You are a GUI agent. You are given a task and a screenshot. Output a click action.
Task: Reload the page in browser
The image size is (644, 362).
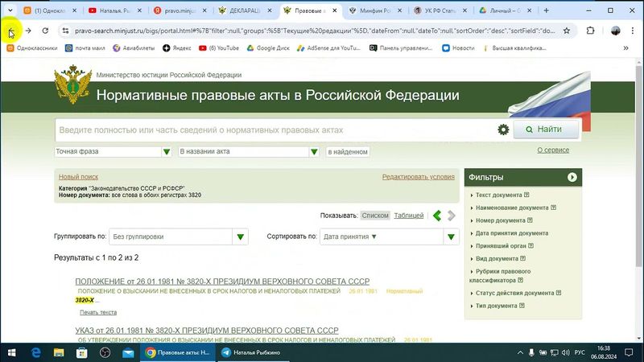[x=45, y=31]
